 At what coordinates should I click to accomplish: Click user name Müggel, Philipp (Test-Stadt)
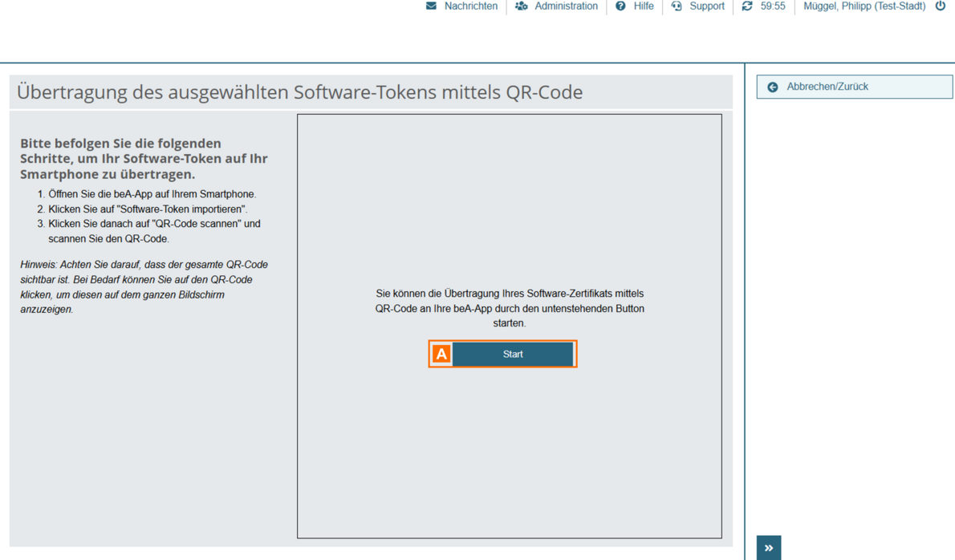click(864, 6)
